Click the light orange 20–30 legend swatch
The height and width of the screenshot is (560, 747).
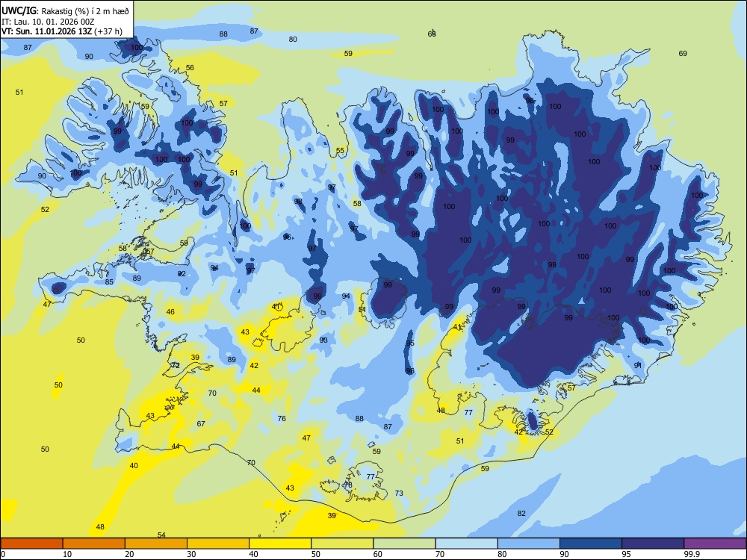pos(156,544)
